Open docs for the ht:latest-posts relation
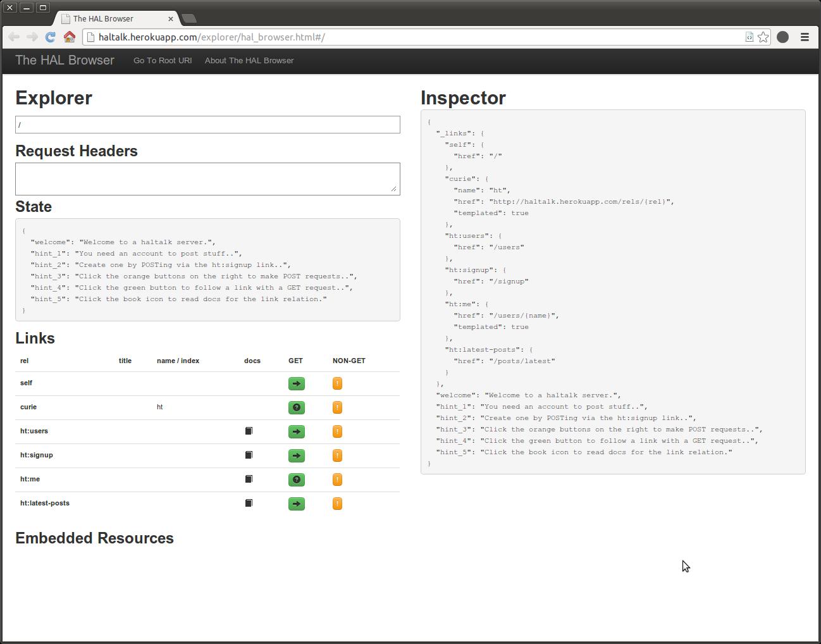 tap(248, 503)
